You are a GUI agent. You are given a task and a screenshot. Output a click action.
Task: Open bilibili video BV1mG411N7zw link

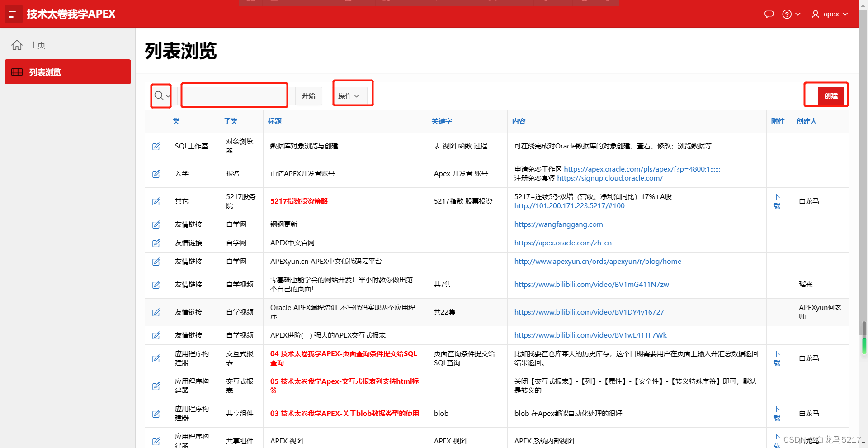click(x=591, y=285)
